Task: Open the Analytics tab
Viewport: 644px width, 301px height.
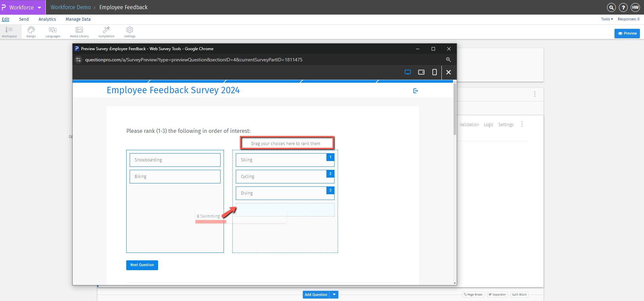Action: pyautogui.click(x=47, y=19)
